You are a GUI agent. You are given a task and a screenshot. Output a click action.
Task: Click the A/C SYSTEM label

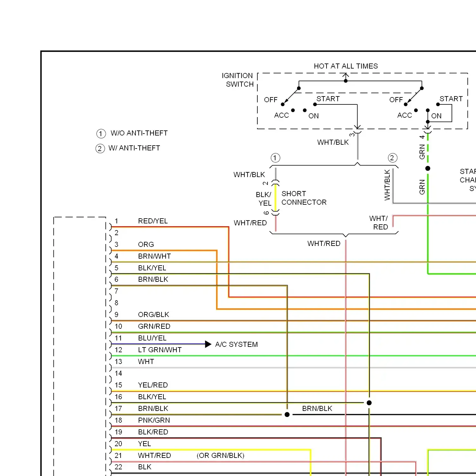[x=236, y=345]
